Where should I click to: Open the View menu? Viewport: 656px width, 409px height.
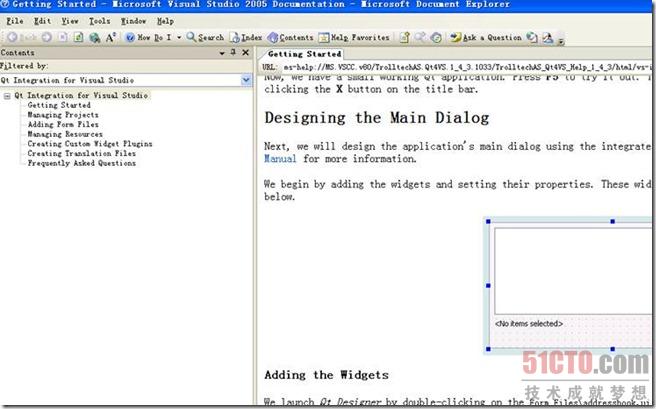(x=69, y=21)
